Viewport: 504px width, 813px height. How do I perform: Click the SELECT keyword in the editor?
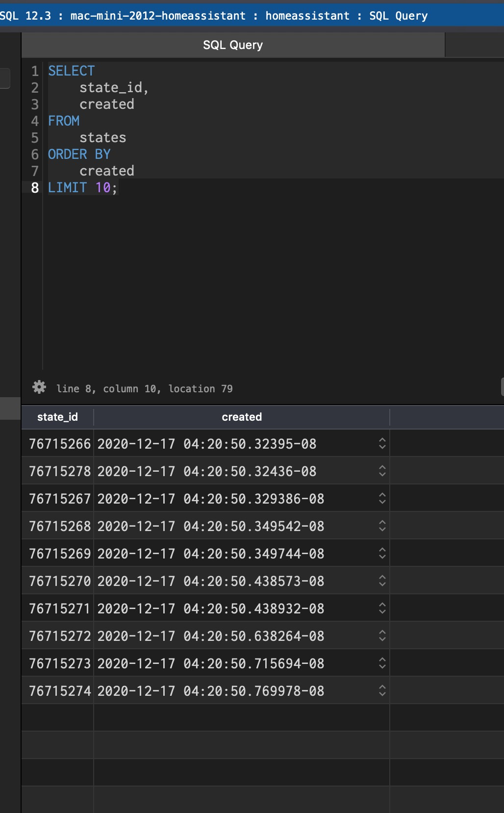pos(71,71)
